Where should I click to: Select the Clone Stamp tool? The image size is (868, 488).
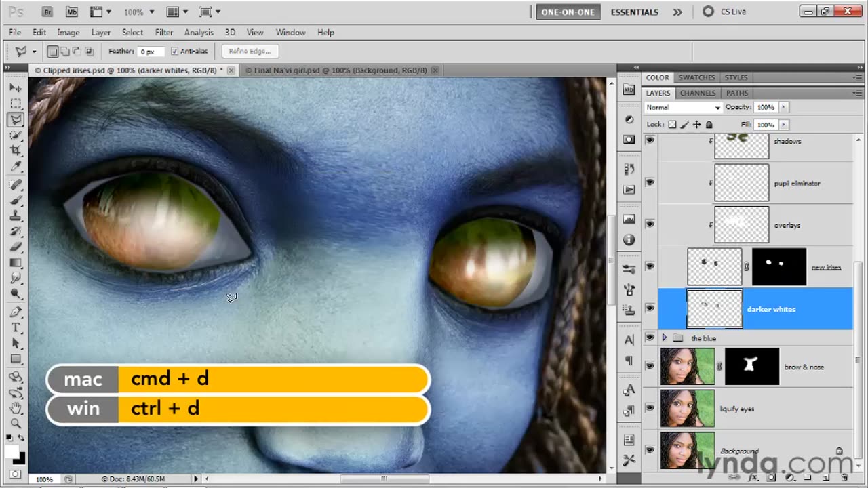click(x=16, y=216)
